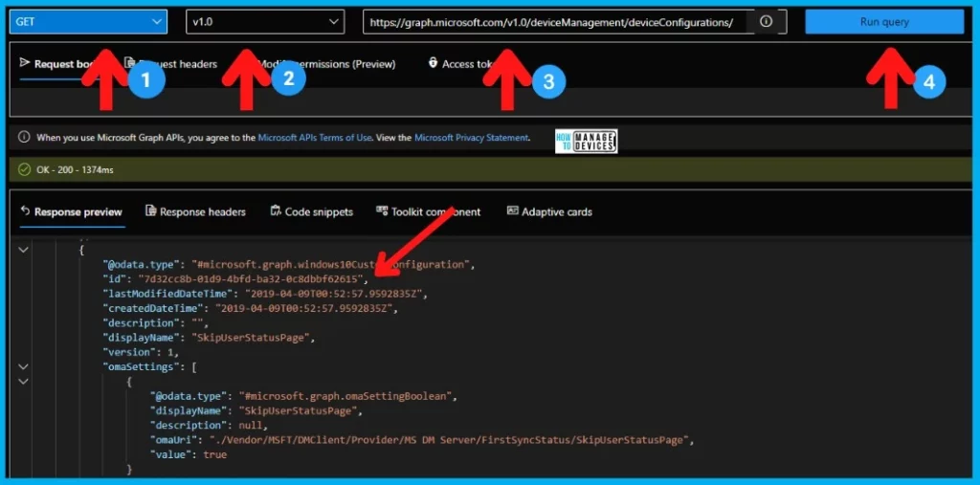Click the Response headers tab icon

[x=150, y=211]
